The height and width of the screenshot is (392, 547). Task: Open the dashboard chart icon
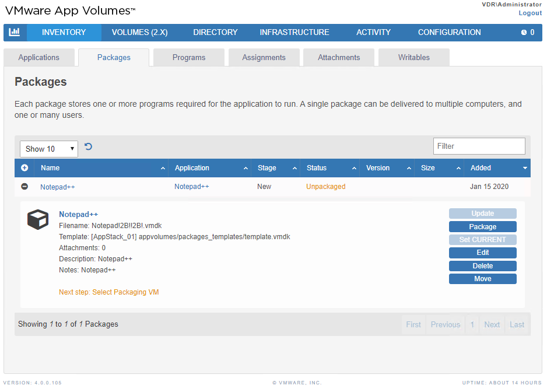[15, 32]
